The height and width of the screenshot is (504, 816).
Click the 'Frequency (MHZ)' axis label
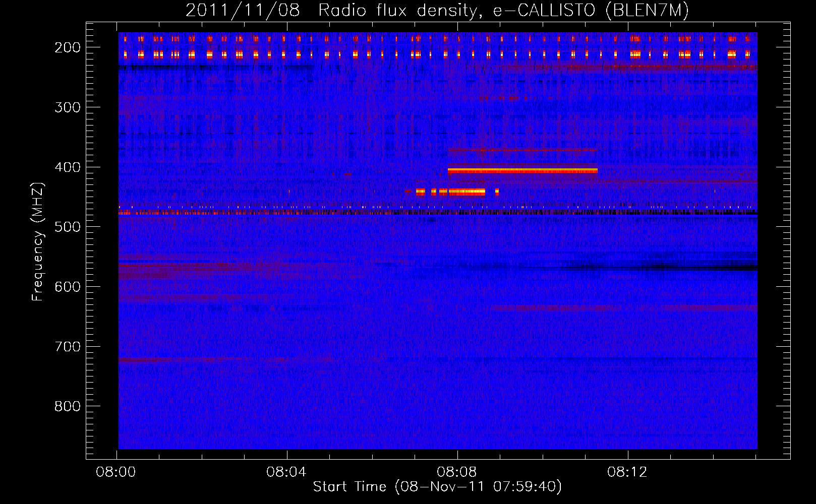38,242
